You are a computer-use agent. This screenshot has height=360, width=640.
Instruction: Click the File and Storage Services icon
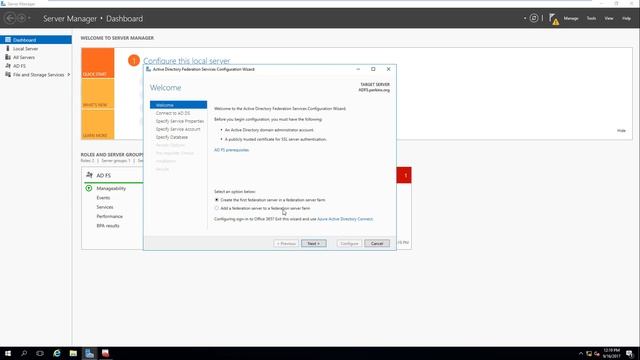(8, 75)
